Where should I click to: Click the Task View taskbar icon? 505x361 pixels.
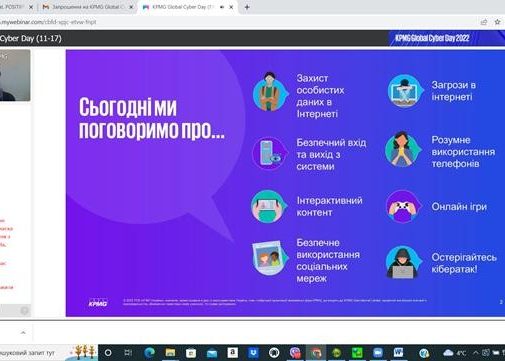click(128, 352)
